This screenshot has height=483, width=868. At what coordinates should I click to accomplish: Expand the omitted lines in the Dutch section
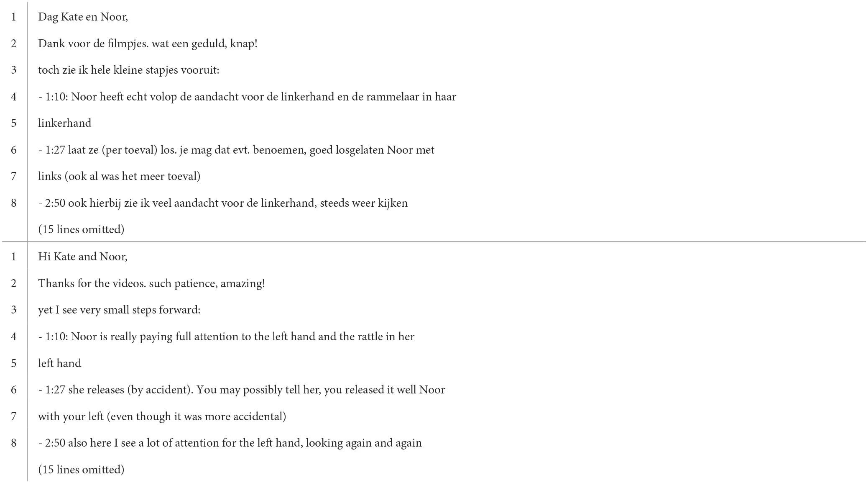(x=81, y=229)
